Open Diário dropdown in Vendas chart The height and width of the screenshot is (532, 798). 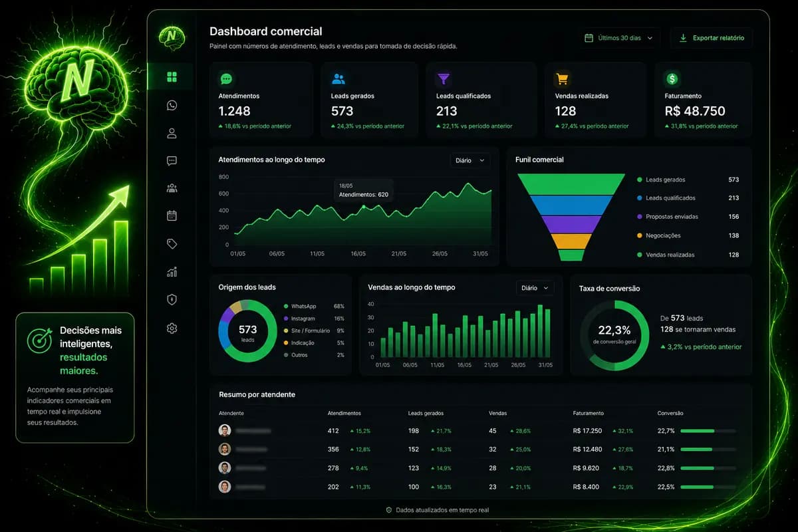coord(535,288)
